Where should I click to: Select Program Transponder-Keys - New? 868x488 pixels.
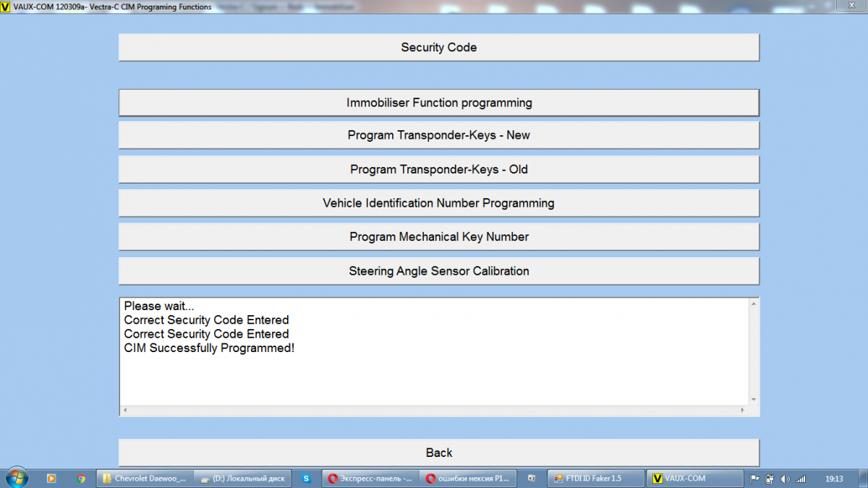coord(439,135)
